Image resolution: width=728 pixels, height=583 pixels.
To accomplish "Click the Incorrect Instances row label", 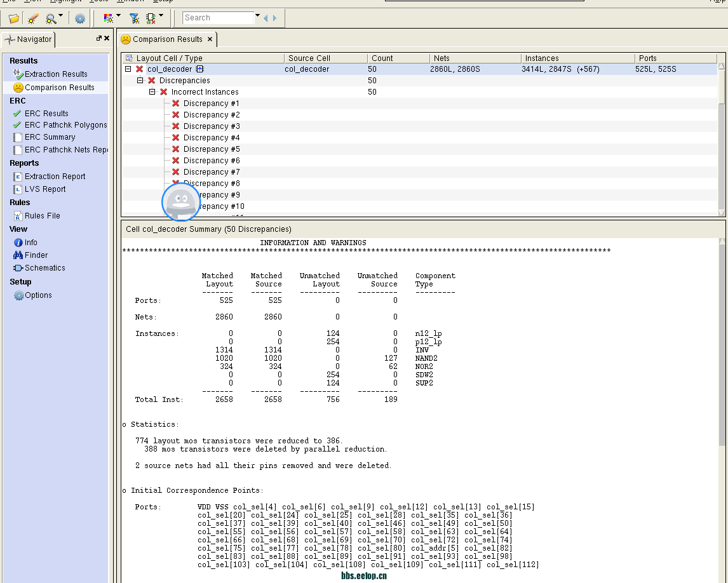I will click(x=205, y=92).
